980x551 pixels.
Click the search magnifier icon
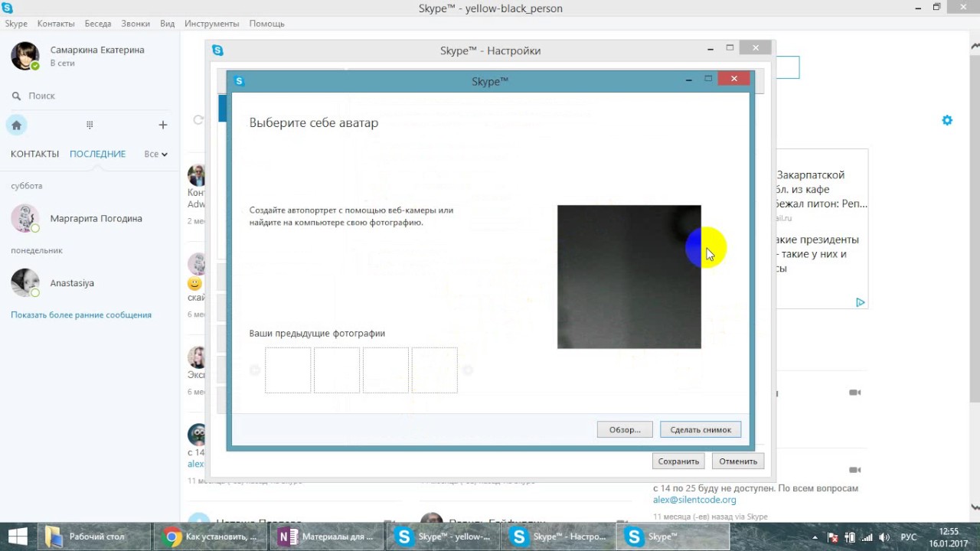coord(16,96)
